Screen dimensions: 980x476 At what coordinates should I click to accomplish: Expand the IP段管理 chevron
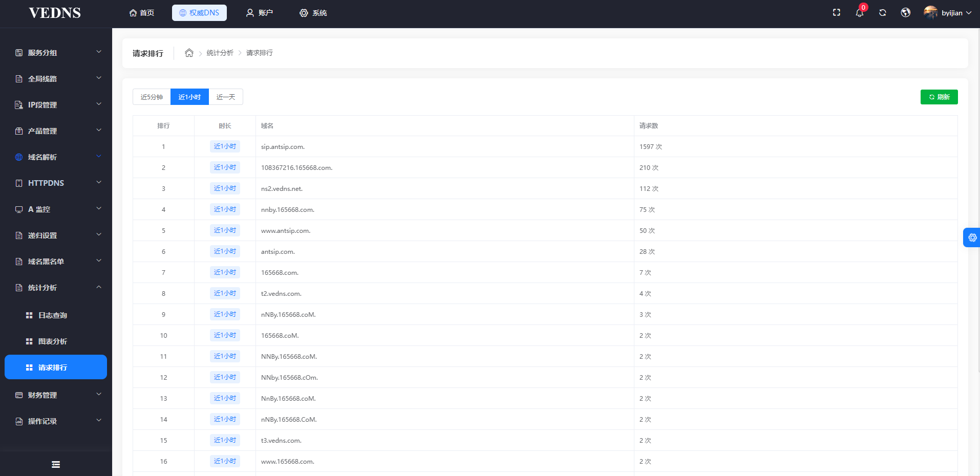pos(99,104)
